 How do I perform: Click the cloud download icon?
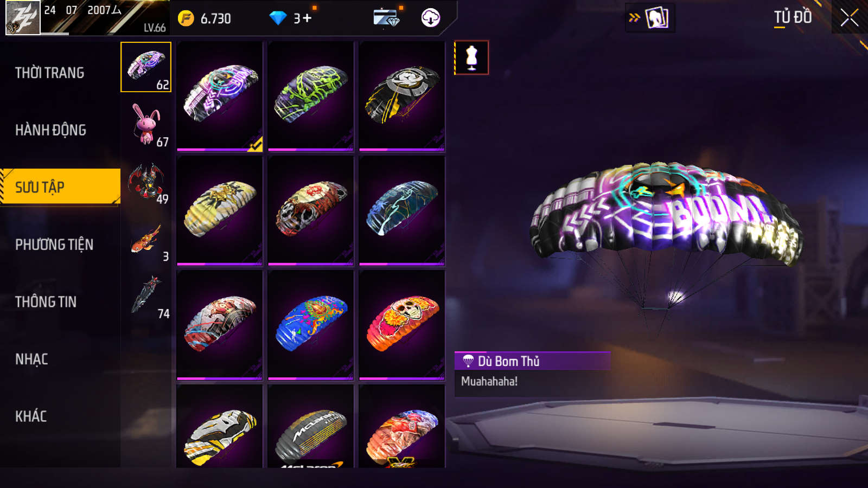(x=431, y=18)
